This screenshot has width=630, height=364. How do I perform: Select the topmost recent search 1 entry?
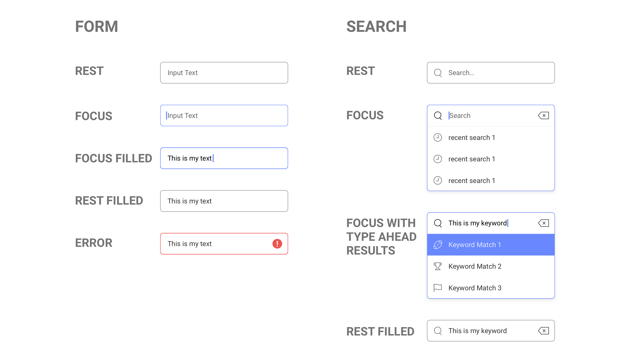click(472, 137)
